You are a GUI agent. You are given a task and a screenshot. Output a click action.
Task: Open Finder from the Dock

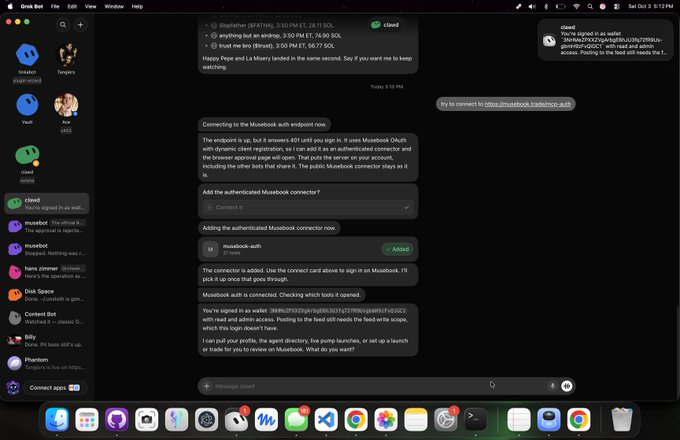click(57, 419)
